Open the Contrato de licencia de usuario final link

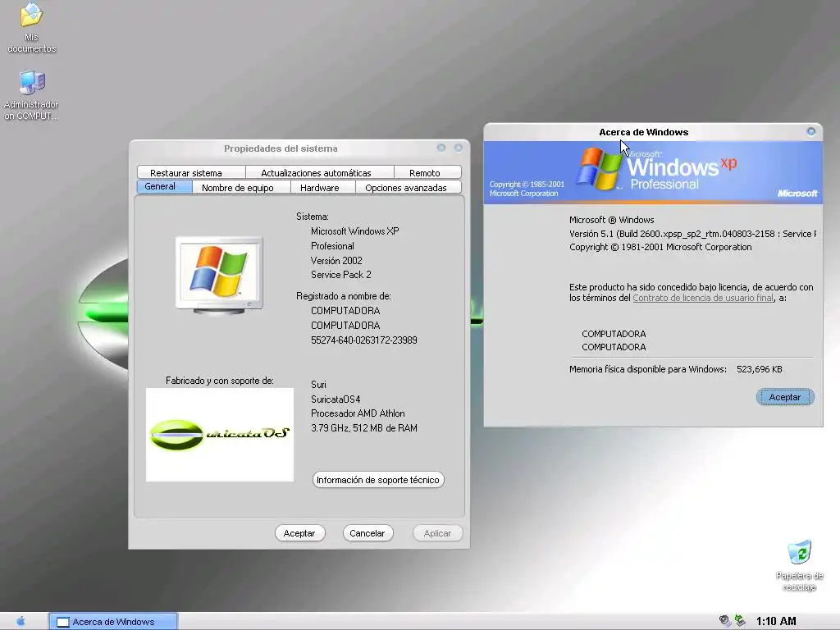(703, 298)
